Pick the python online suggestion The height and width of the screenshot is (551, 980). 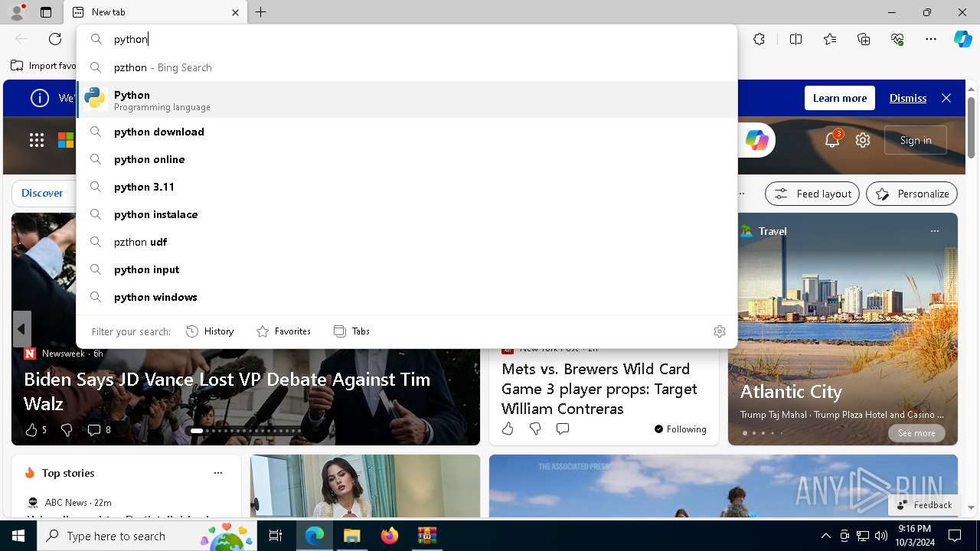coord(407,159)
